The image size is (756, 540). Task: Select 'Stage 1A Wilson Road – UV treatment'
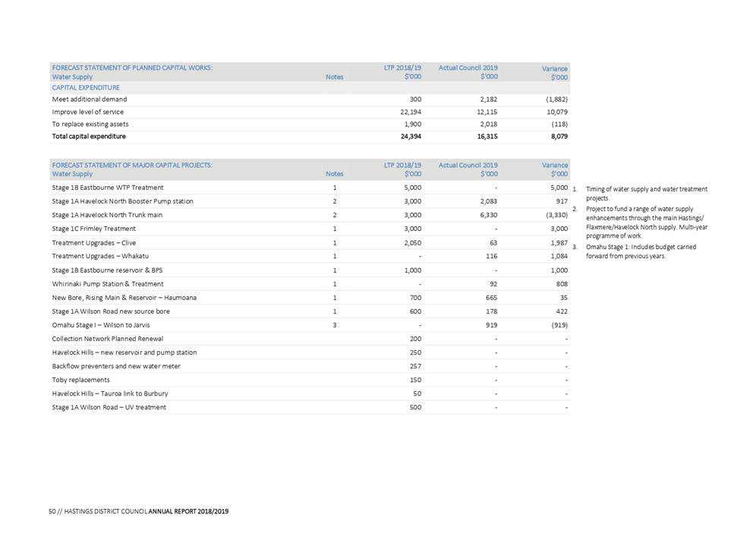[x=109, y=408]
